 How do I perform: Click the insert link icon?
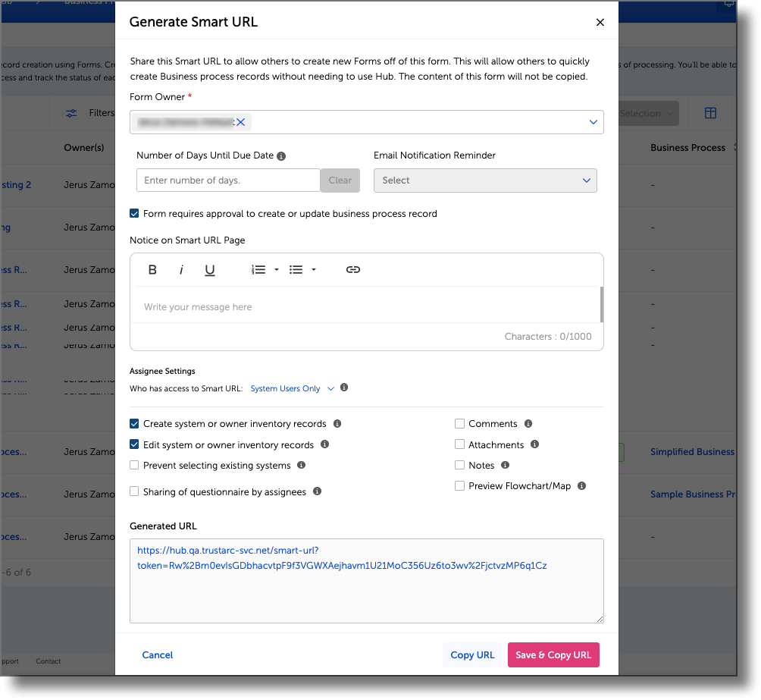[x=352, y=270]
